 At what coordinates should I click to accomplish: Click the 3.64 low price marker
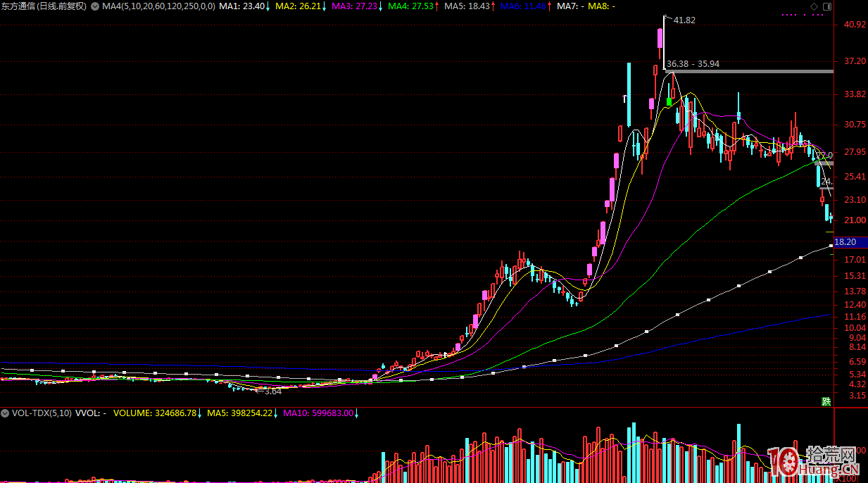pyautogui.click(x=270, y=391)
